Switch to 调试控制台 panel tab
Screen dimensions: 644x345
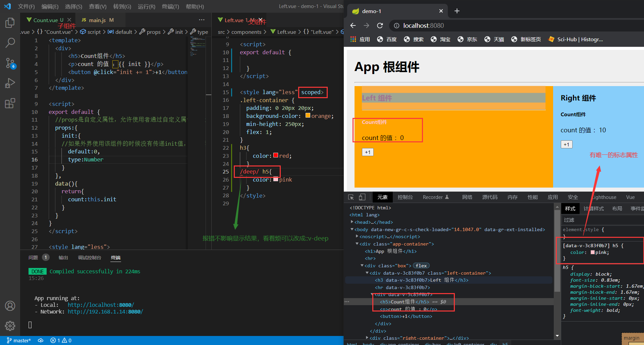click(x=90, y=258)
